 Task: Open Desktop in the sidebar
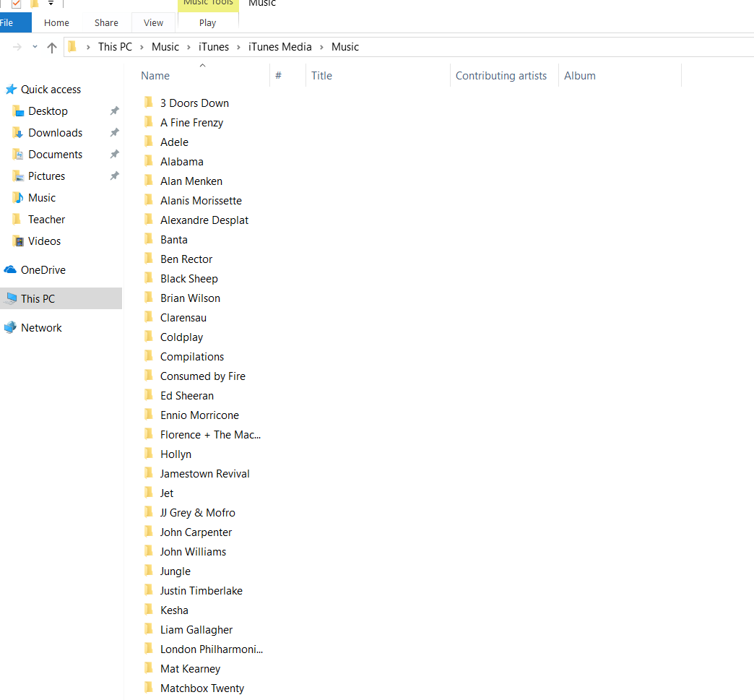[48, 111]
